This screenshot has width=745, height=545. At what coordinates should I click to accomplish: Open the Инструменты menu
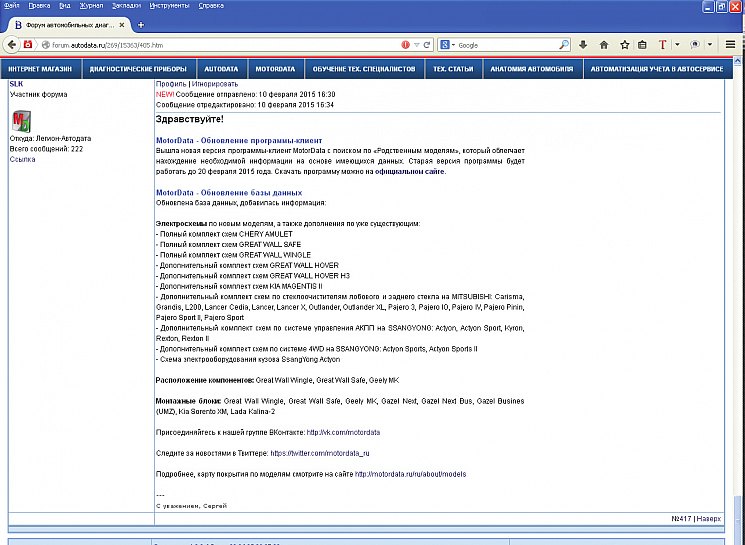coord(169,6)
